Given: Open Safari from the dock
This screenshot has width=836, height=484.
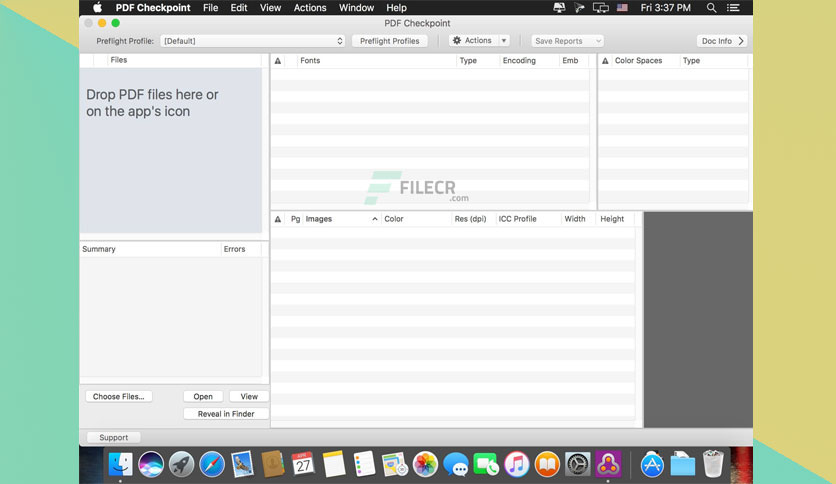Looking at the screenshot, I should click(x=212, y=464).
